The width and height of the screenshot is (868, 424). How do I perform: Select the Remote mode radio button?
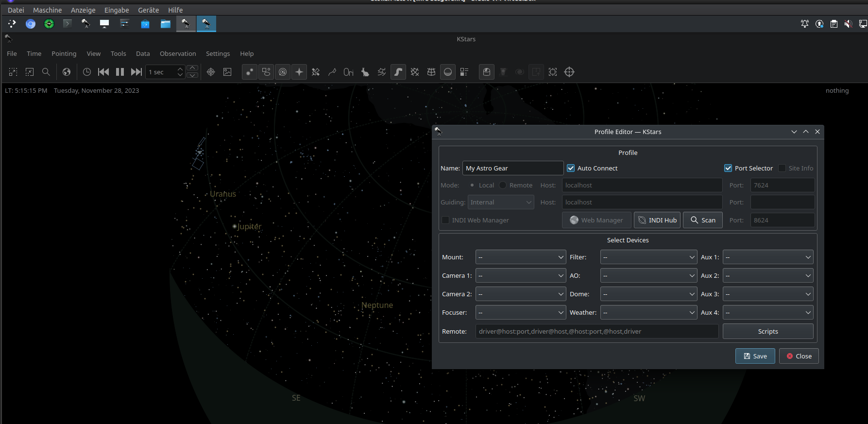tap(503, 185)
